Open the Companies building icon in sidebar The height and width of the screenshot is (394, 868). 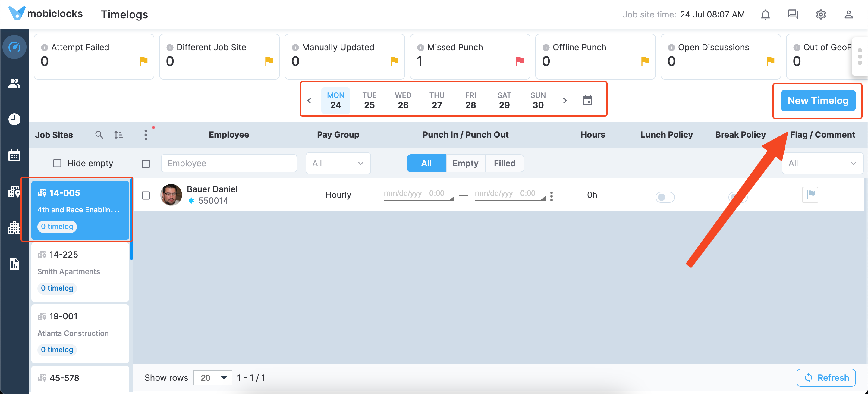coord(14,228)
